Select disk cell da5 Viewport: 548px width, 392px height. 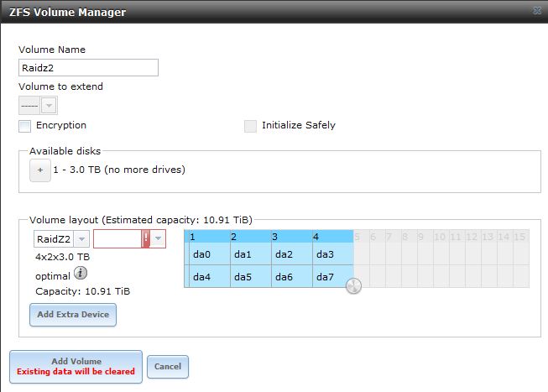coord(251,277)
